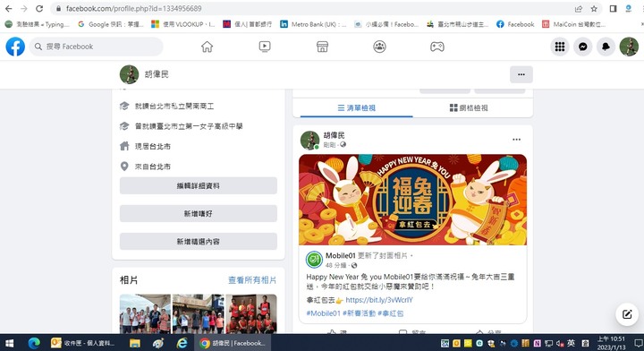
Task: Open the MaiCoin bookmark
Action: pos(573,24)
